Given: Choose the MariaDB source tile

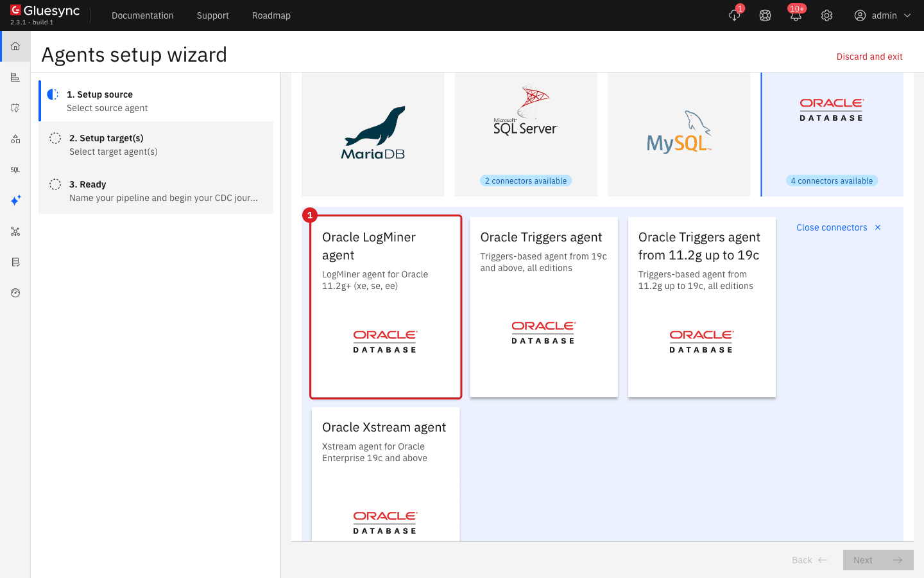Looking at the screenshot, I should click(x=373, y=134).
